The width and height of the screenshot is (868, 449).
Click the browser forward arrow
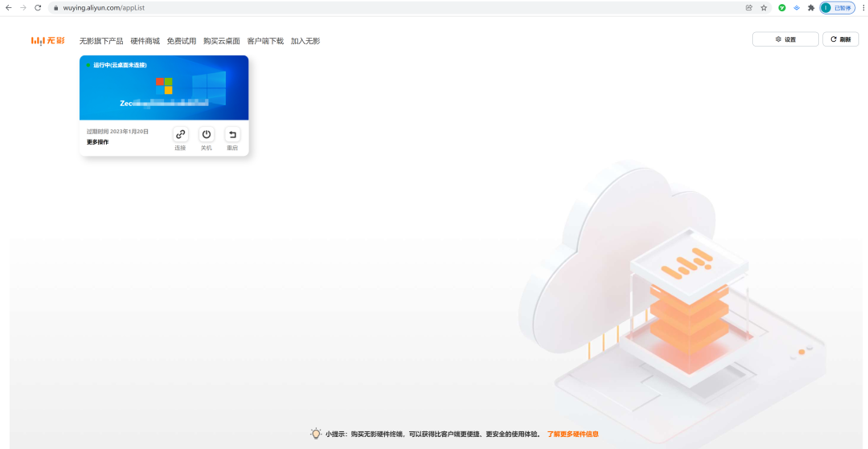pos(23,8)
